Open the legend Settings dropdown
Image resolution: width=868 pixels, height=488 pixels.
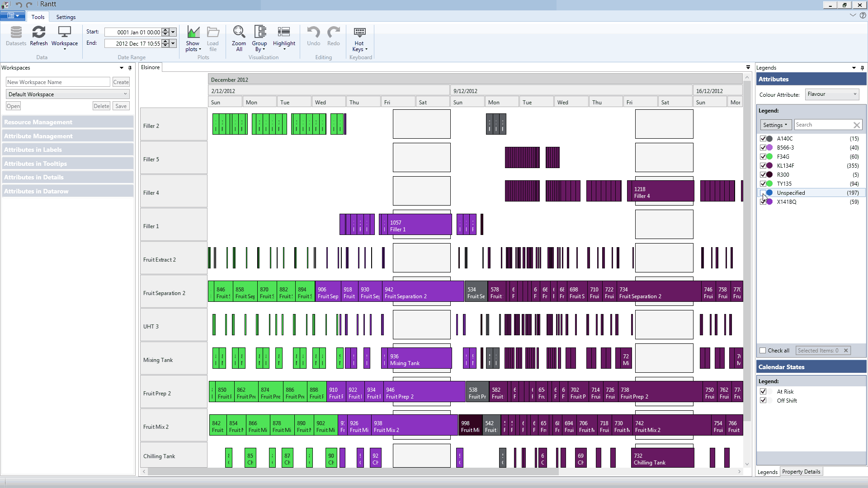click(x=775, y=125)
